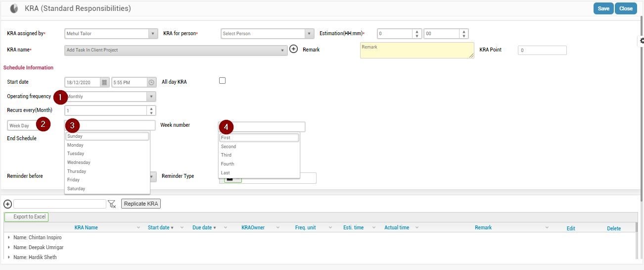Open KRAOwner column header menu
The width and height of the screenshot is (644, 270).
(278, 228)
